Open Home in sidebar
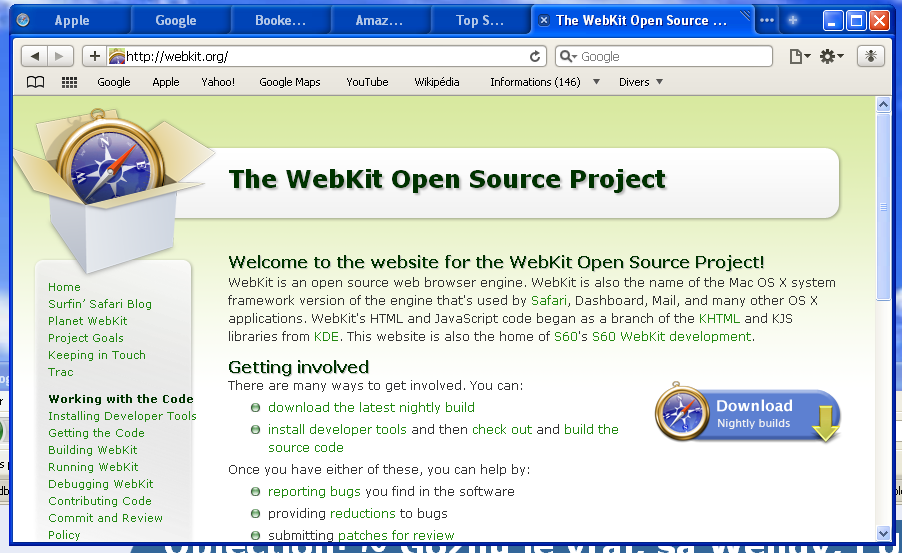902x553 pixels. (64, 287)
